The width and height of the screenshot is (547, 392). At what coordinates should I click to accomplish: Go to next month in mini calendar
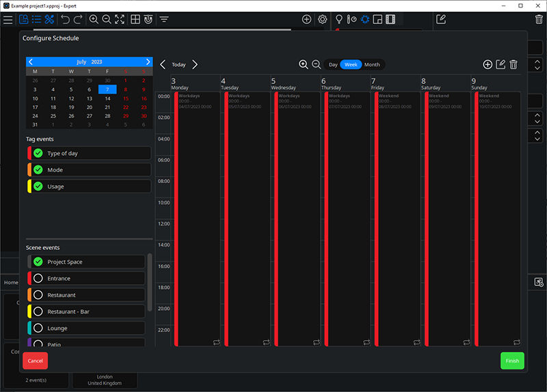tap(148, 61)
